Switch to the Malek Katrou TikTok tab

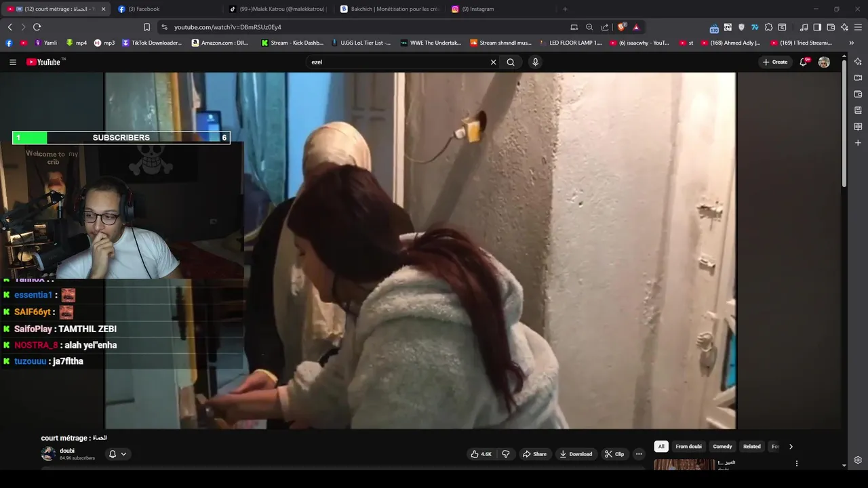(278, 9)
